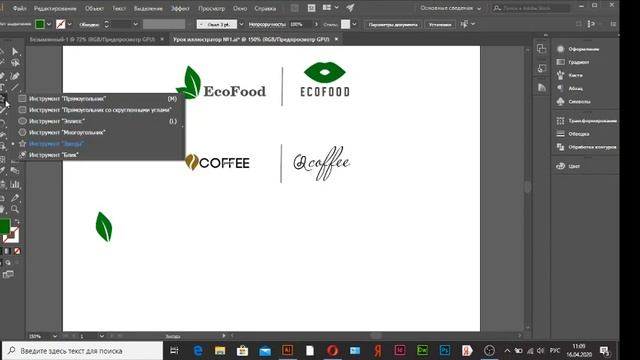Click the Adobe Stock search field
Viewport: 640px width, 360px height.
click(531, 8)
